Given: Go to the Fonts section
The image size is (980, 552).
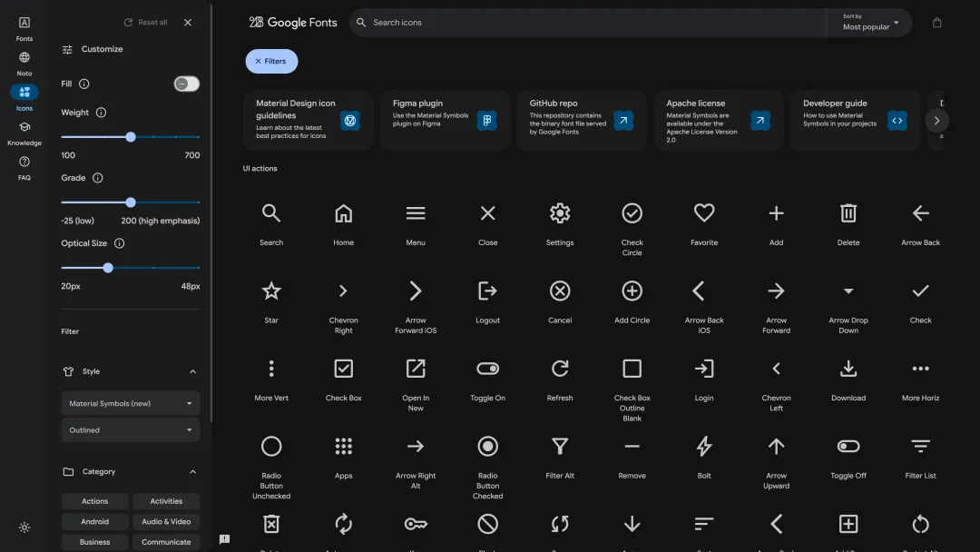Looking at the screenshot, I should click(x=24, y=29).
